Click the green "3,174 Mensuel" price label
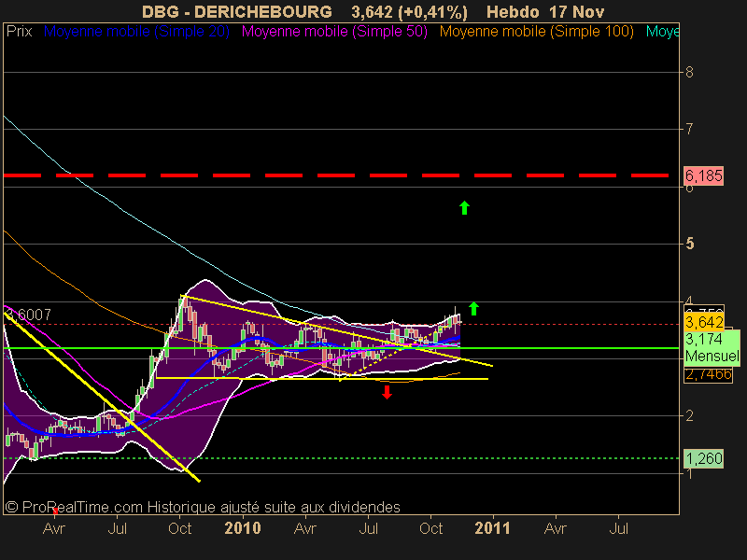 [x=712, y=347]
